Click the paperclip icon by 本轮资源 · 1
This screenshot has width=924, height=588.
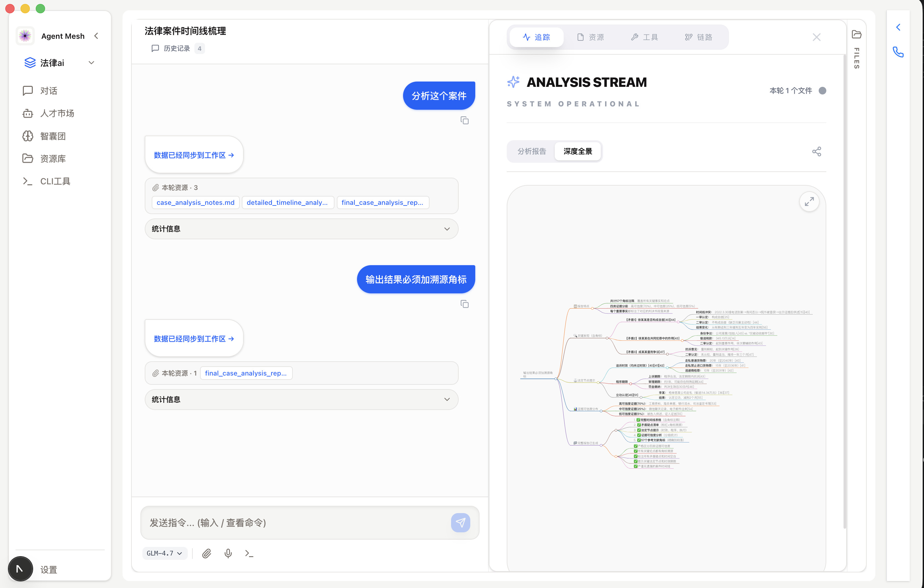point(155,373)
